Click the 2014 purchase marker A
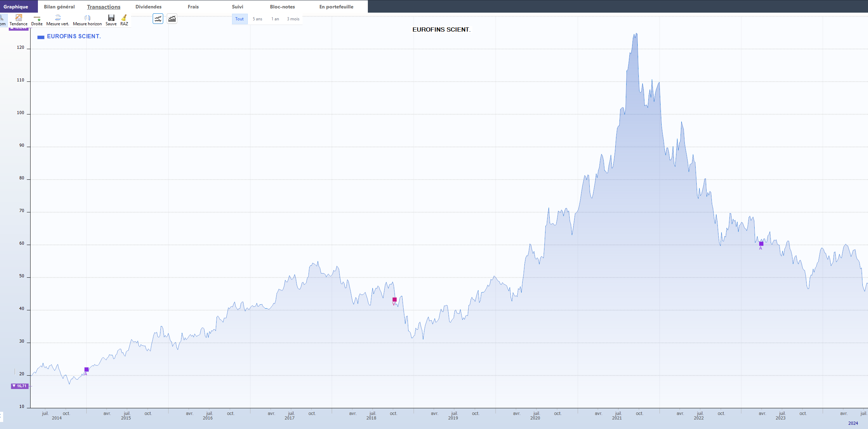Image resolution: width=868 pixels, height=429 pixels. pyautogui.click(x=86, y=369)
